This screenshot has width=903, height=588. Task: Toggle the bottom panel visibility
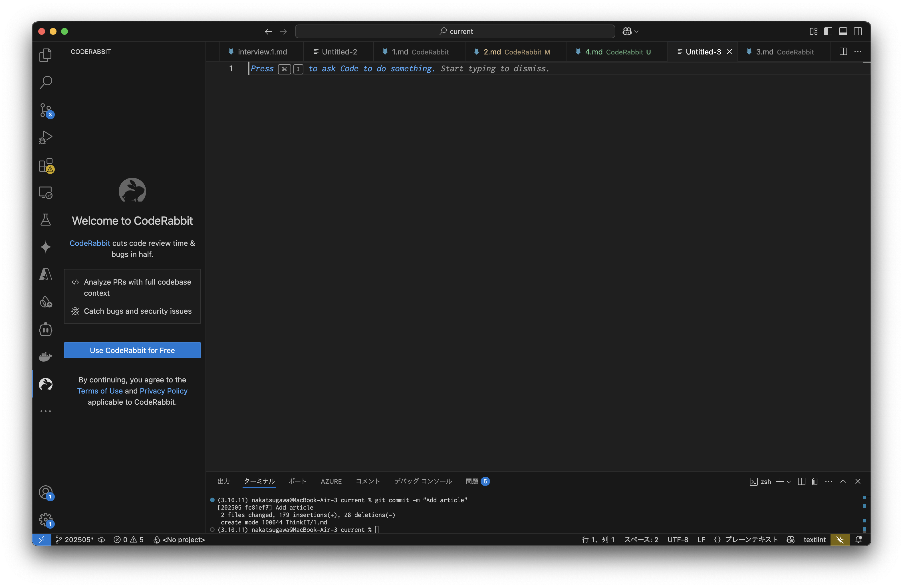(843, 31)
